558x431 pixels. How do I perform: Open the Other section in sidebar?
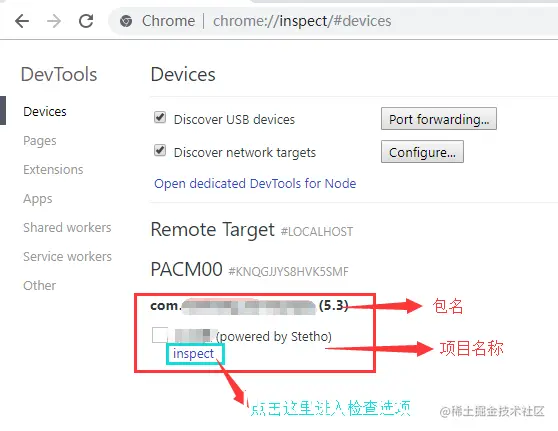(40, 285)
